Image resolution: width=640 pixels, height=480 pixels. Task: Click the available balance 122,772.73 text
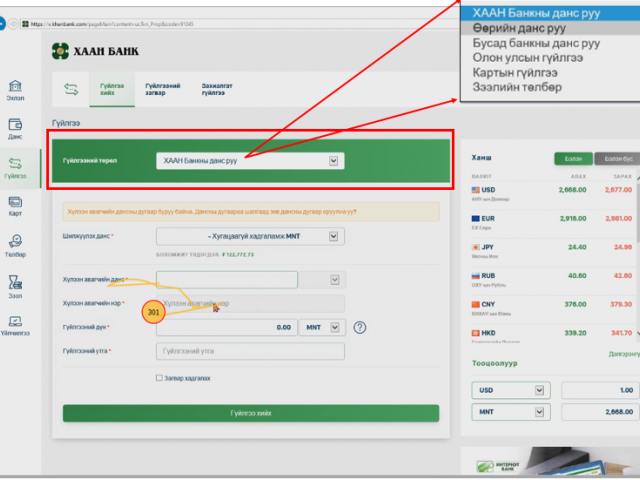coord(238,255)
